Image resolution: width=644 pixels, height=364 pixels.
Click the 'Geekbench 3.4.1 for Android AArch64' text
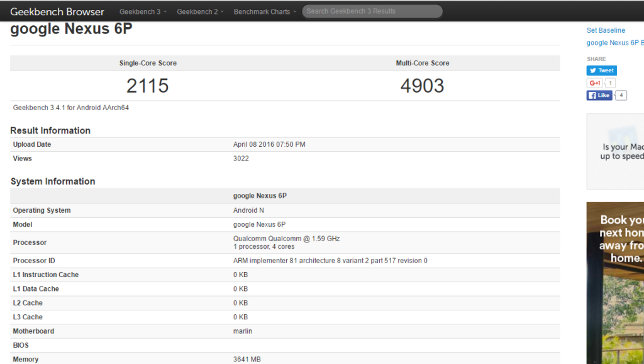pyautogui.click(x=71, y=108)
